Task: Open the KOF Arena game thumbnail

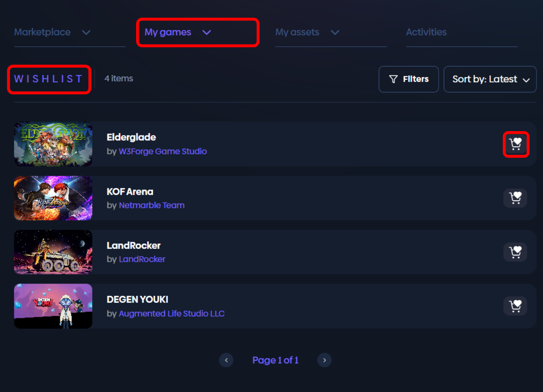Action: tap(53, 198)
